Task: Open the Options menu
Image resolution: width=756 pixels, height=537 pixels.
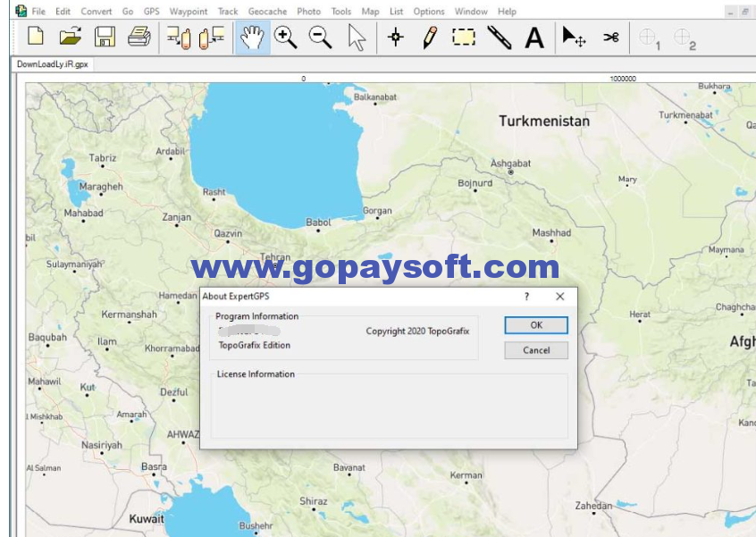Action: click(x=429, y=11)
